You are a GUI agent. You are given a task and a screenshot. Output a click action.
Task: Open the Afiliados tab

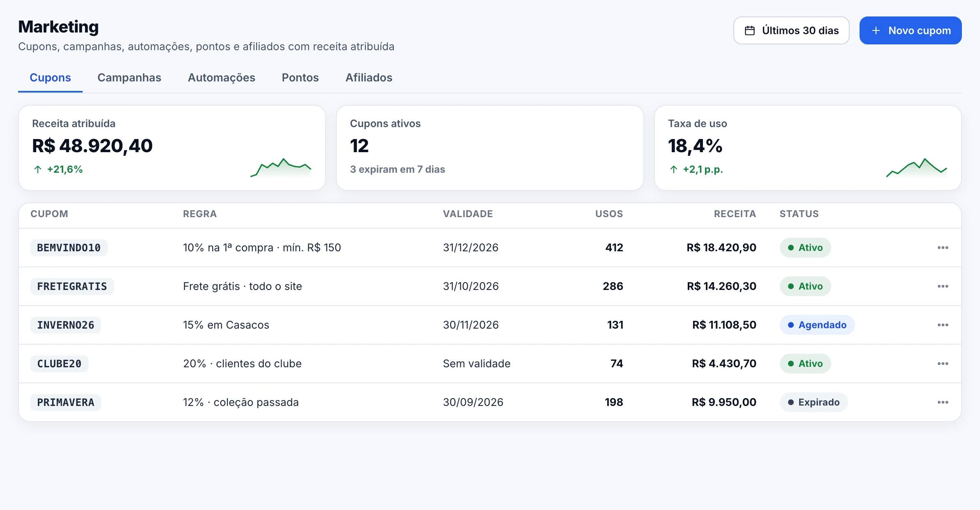point(369,78)
